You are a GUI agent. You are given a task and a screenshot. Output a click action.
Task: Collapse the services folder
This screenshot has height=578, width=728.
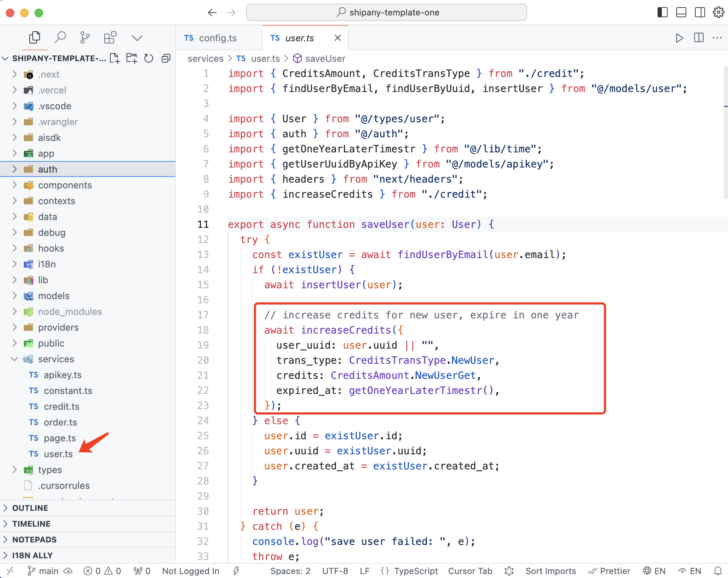click(56, 359)
